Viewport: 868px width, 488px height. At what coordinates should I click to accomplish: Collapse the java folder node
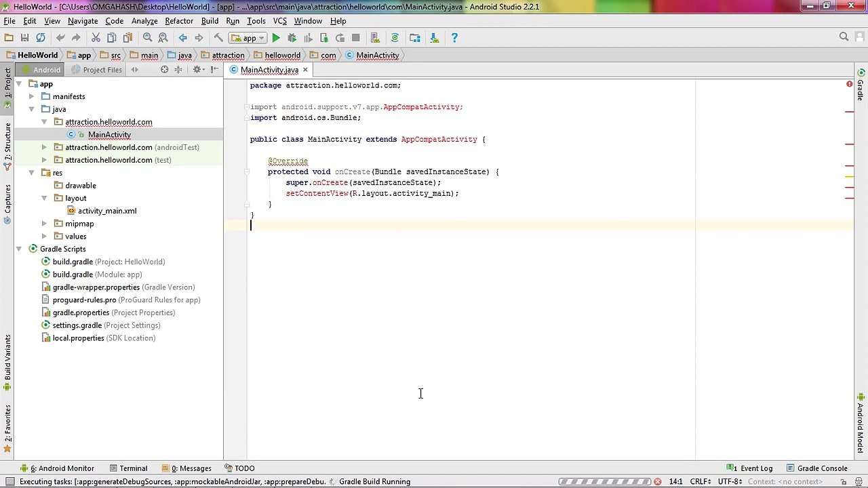tap(31, 109)
